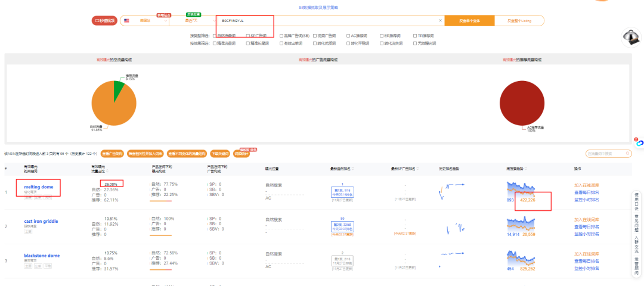Viewport: 644px width, 286px height.
Task: Check the 有效出单词 effect filter checkbox
Action: (281, 43)
